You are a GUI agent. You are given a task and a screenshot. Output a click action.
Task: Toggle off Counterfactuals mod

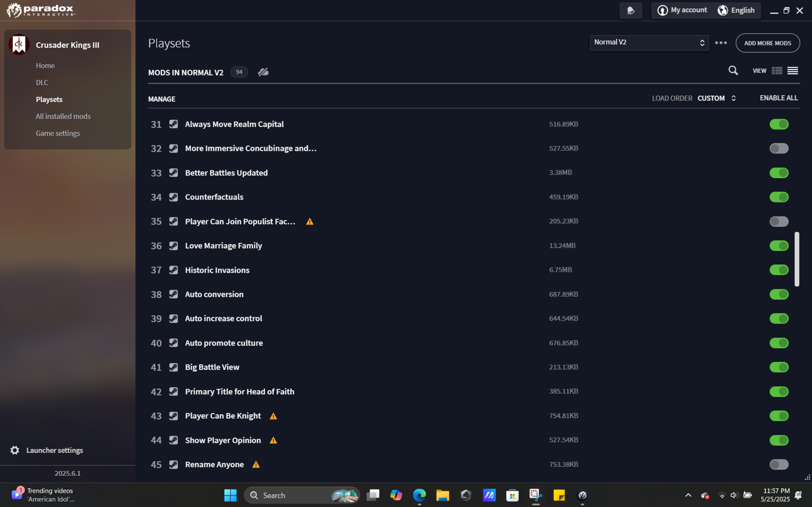pyautogui.click(x=779, y=197)
